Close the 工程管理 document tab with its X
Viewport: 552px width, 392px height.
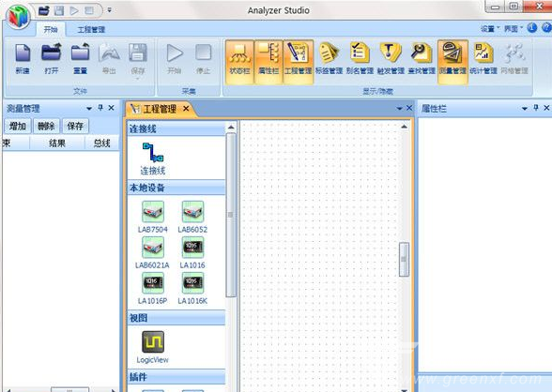[186, 109]
